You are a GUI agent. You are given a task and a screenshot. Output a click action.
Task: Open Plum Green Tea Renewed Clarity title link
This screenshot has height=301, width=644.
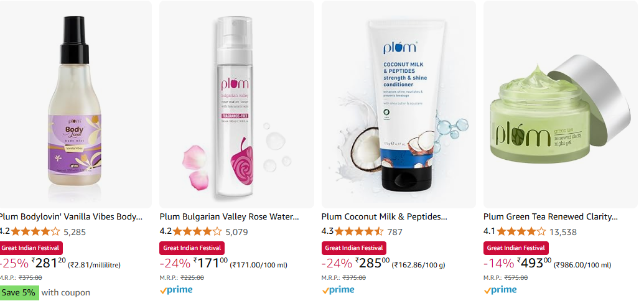551,216
